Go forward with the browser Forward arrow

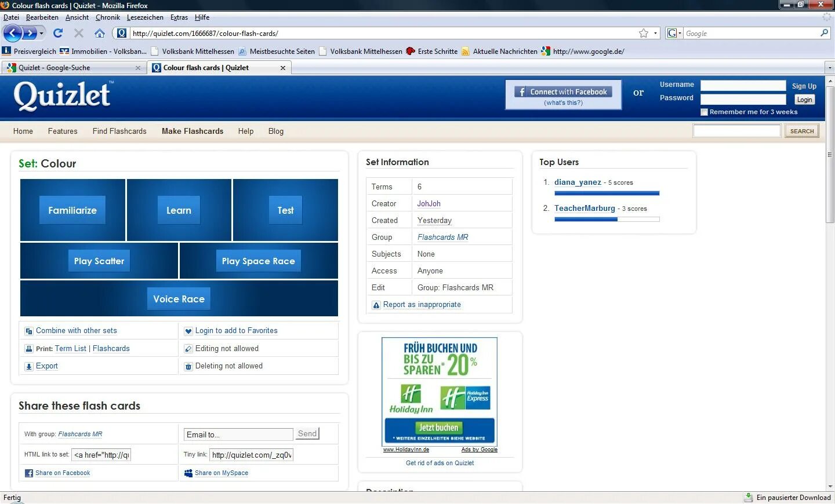pyautogui.click(x=29, y=33)
